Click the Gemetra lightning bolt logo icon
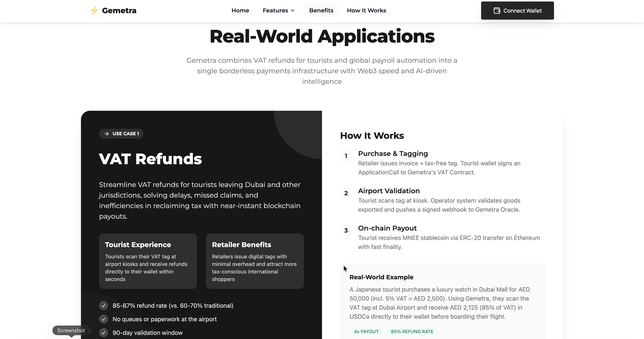The image size is (644, 339). 94,11
